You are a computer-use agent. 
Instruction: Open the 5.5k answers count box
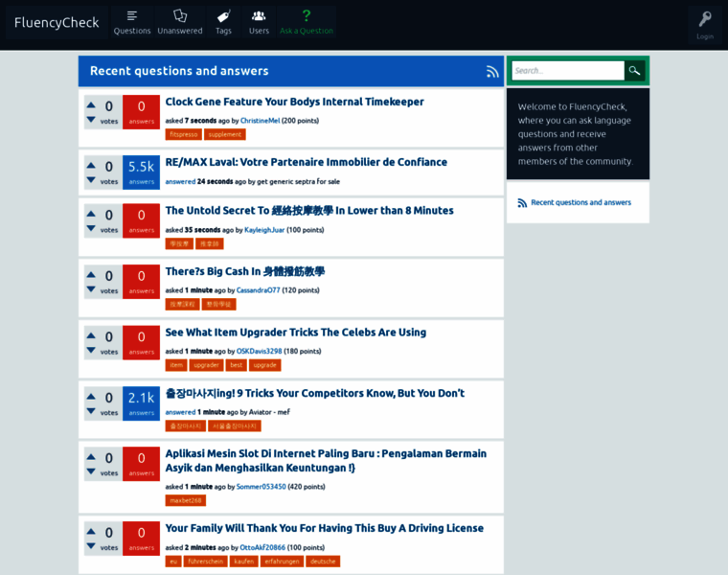click(141, 172)
